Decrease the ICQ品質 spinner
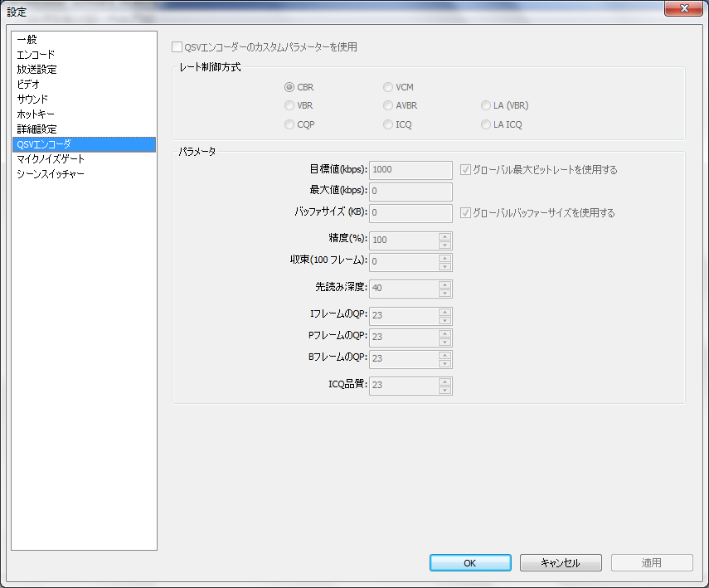Viewport: 709px width, 588px height. tap(445, 390)
